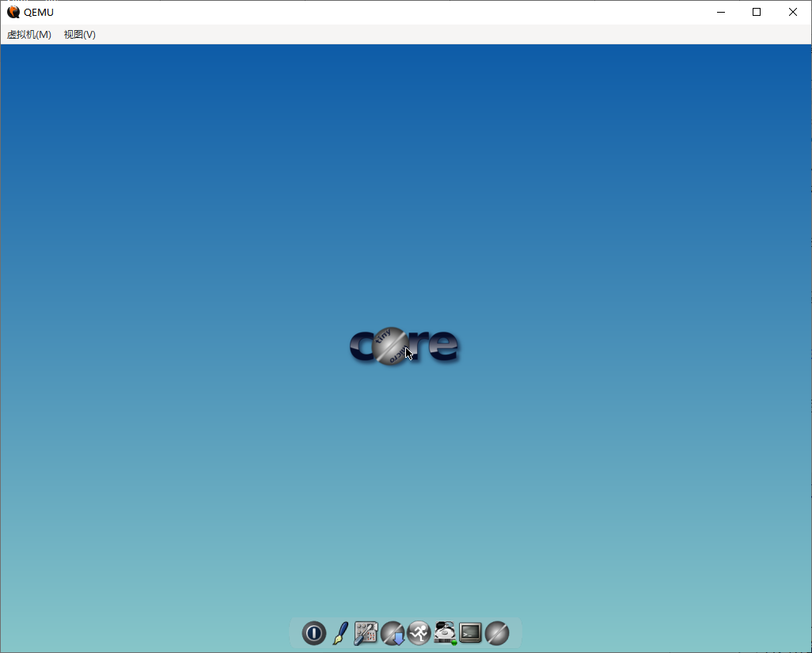Open the Control Panel screwdriver icon
Screen dimensions: 812x653
(366, 633)
